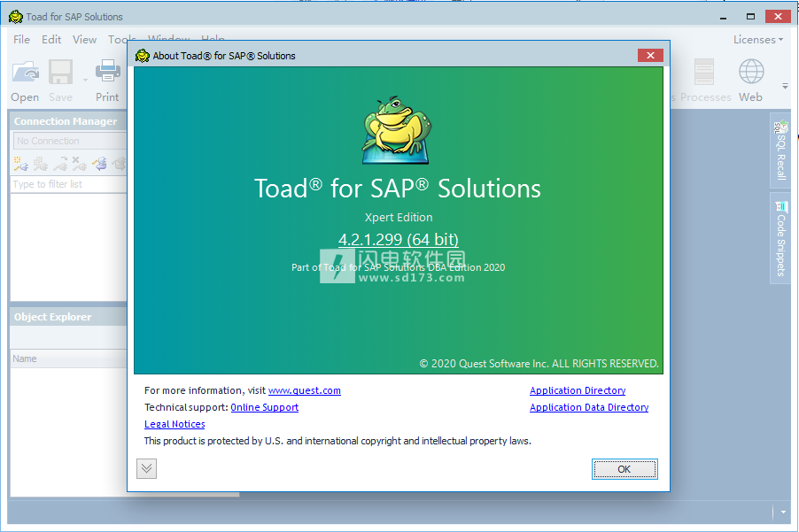Click the Toad frog logo in About dialog
The height and width of the screenshot is (532, 799).
(396, 130)
